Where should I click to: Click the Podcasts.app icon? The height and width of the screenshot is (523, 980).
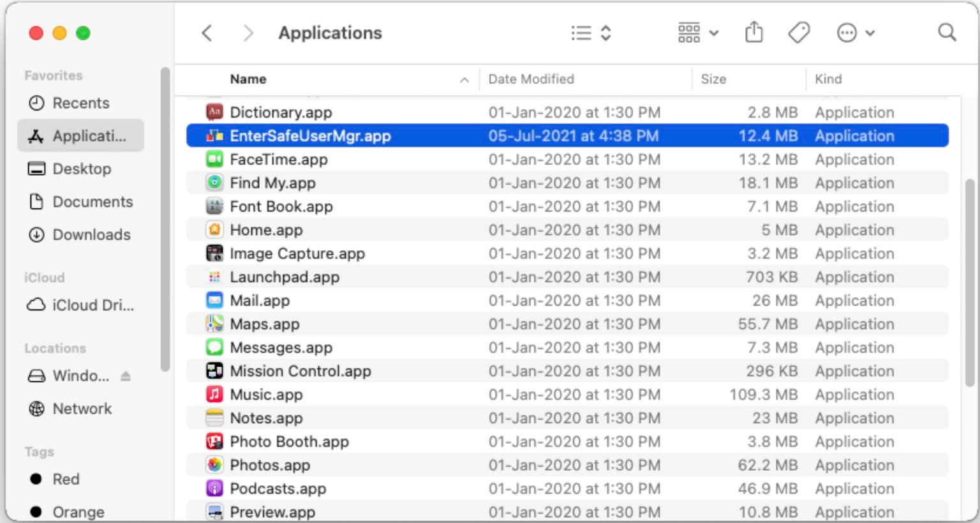point(214,489)
